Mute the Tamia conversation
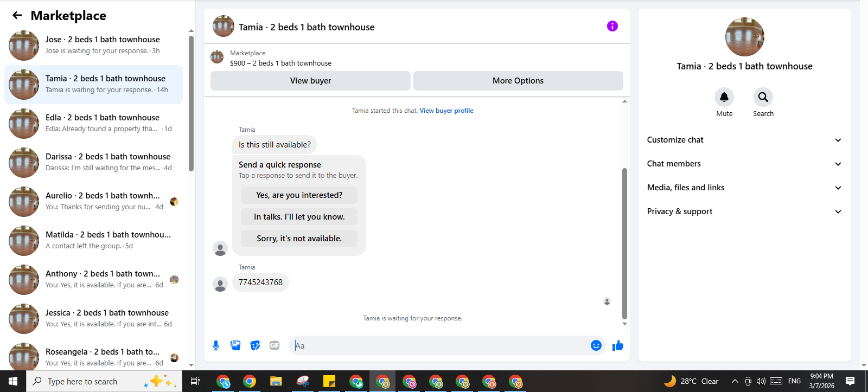Screen dimensions: 868x392 coord(724,97)
